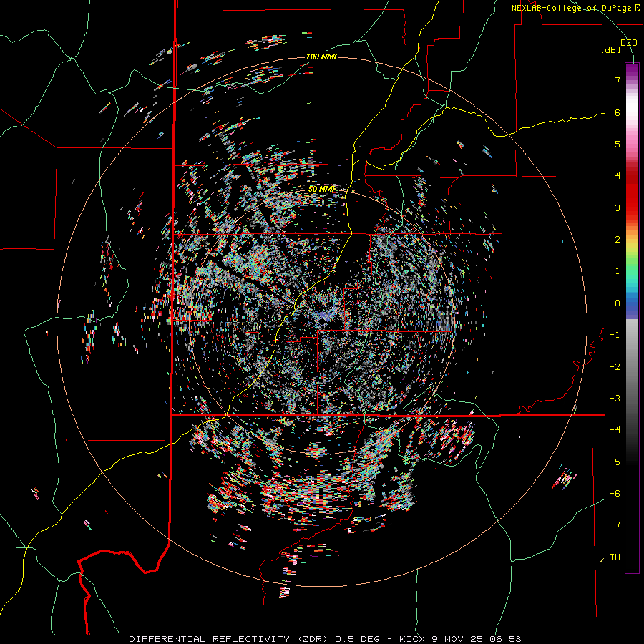Click the -3 value on color scale
Viewport: 644px width, 644px height.
(x=615, y=399)
